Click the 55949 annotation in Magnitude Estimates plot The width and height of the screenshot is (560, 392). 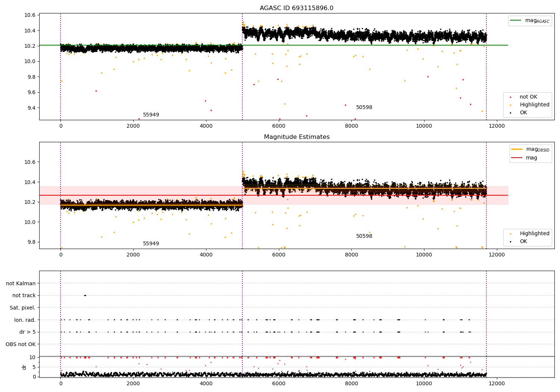point(151,244)
